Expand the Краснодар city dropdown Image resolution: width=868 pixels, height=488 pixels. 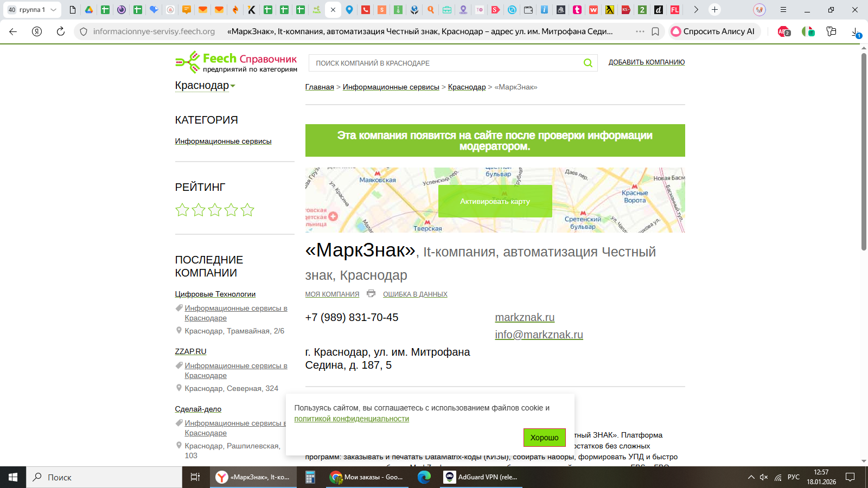(x=205, y=86)
